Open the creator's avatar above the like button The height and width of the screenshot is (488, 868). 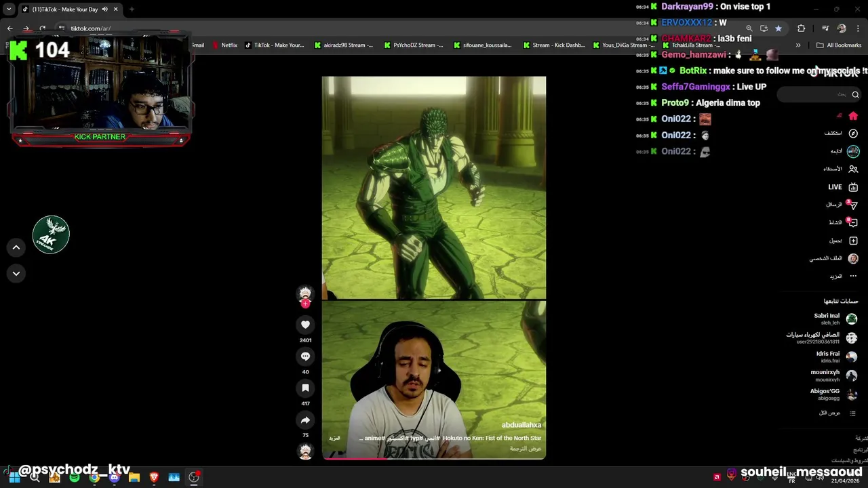(x=305, y=293)
